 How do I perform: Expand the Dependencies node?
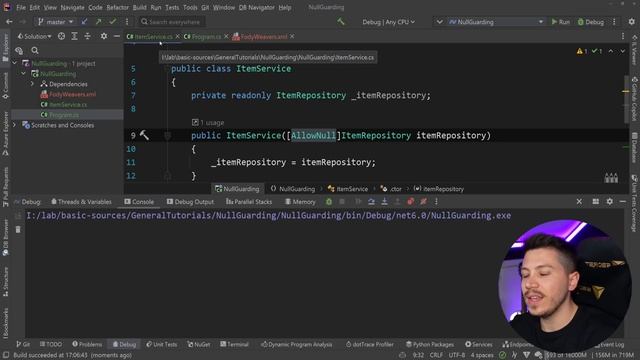[33, 84]
